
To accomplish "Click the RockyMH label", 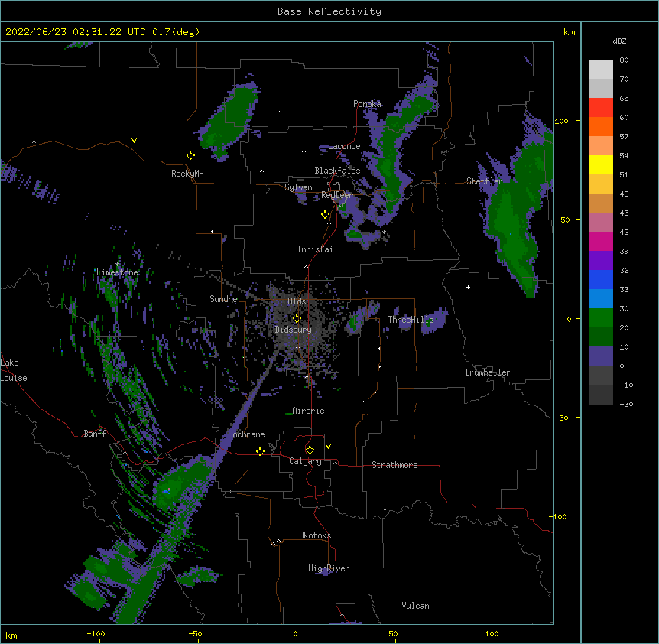I will coord(187,174).
